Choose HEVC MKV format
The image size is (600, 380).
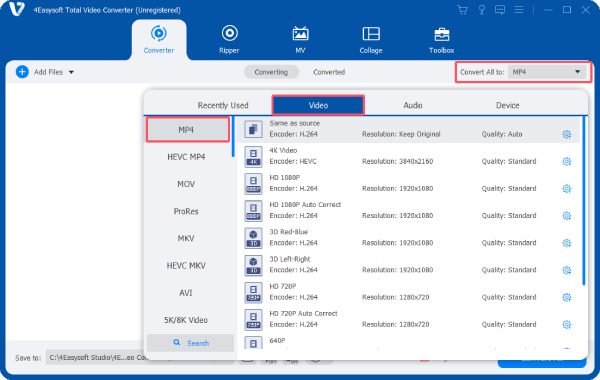pos(186,266)
